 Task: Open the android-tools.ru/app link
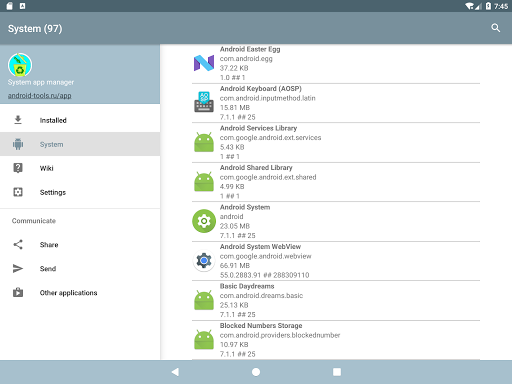(x=40, y=96)
